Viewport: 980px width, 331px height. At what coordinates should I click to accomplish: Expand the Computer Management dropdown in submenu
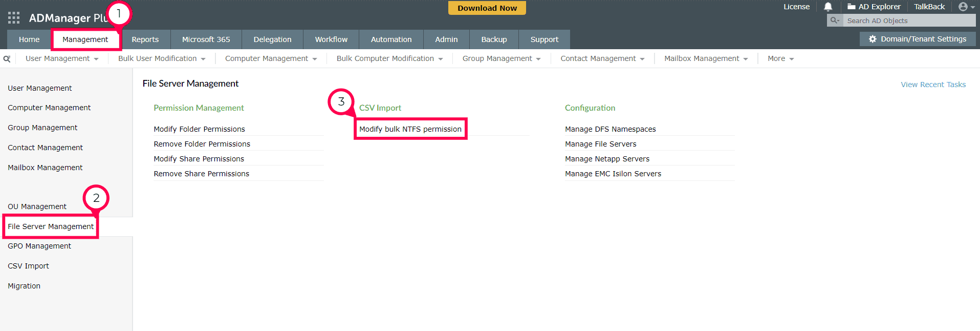point(271,58)
